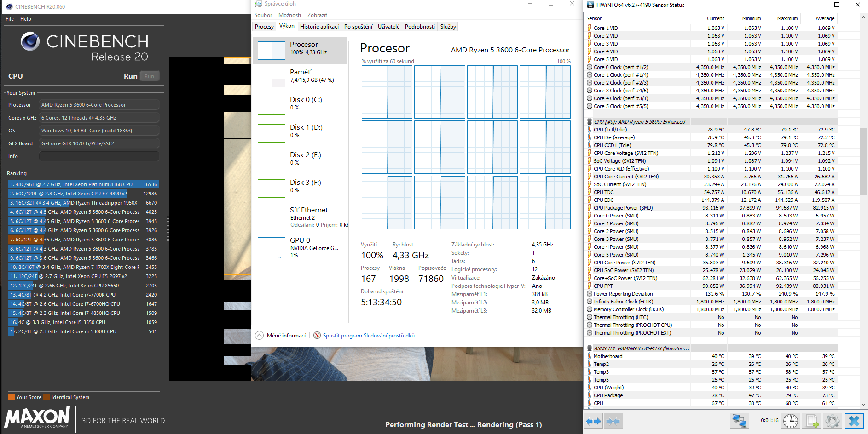Click the icon beside Infinity Fabric Clock
Image resolution: width=868 pixels, height=434 pixels.
590,302
